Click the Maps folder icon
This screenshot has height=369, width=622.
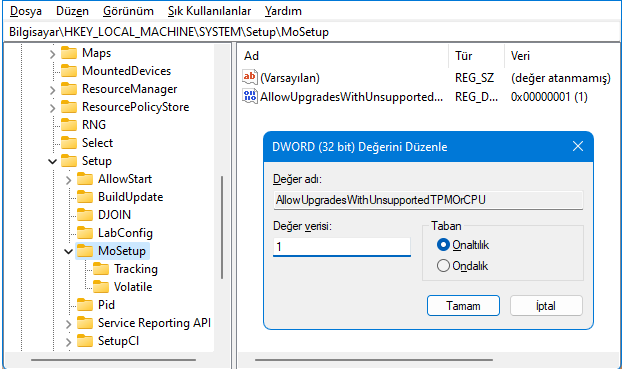(x=69, y=53)
